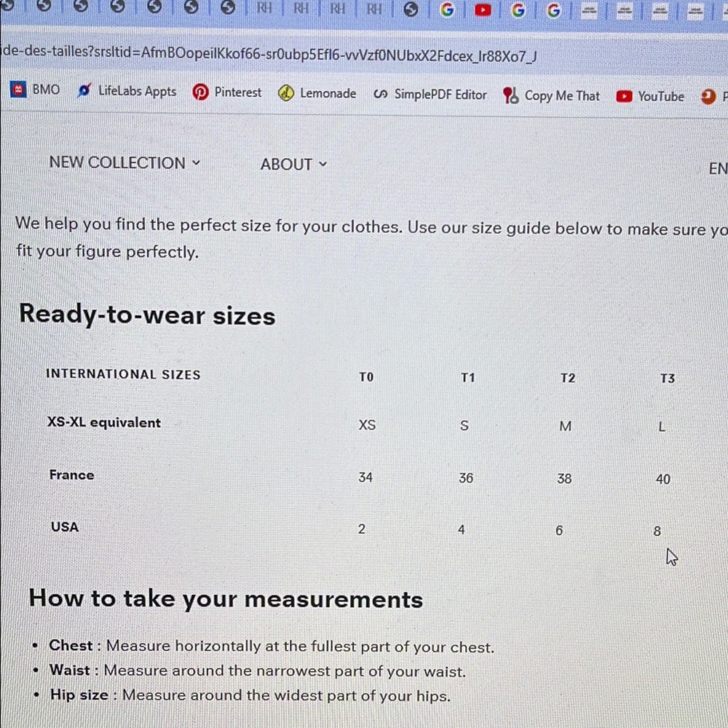
Task: Open the Copy Me That bookmark
Action: coord(552,95)
